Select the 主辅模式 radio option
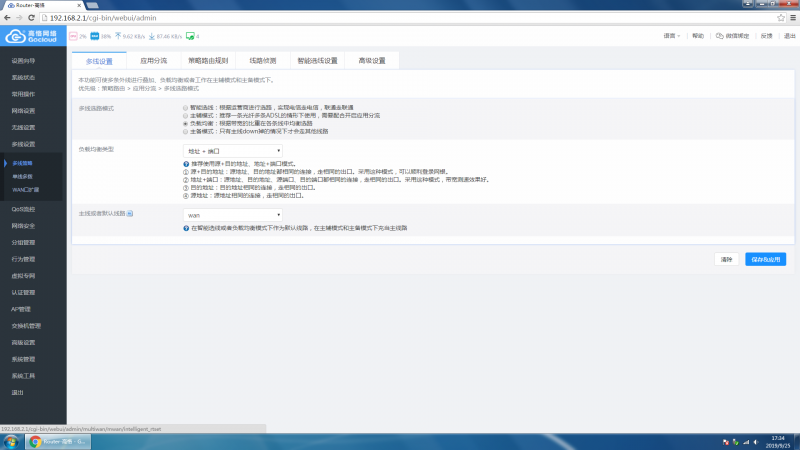 (x=184, y=114)
